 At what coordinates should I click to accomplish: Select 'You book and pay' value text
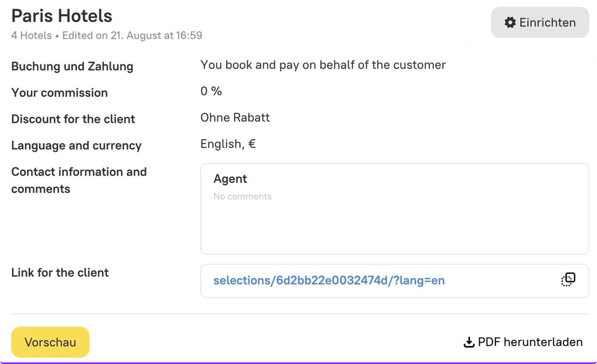click(x=323, y=65)
